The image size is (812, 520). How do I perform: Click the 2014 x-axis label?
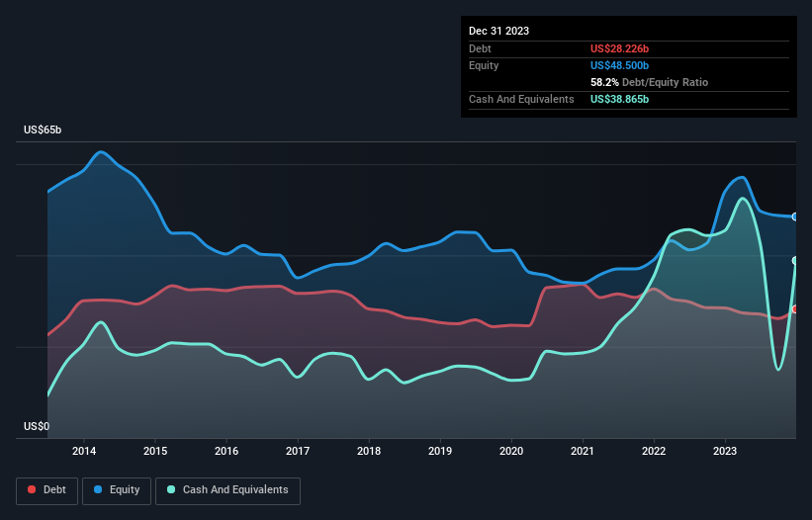(84, 451)
